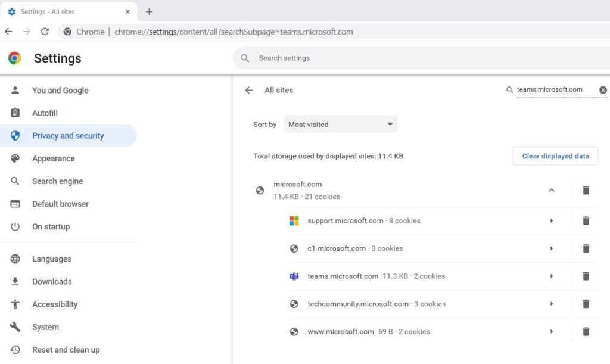This screenshot has width=610, height=364.
Task: Open the Sort by dropdown
Action: pyautogui.click(x=340, y=124)
